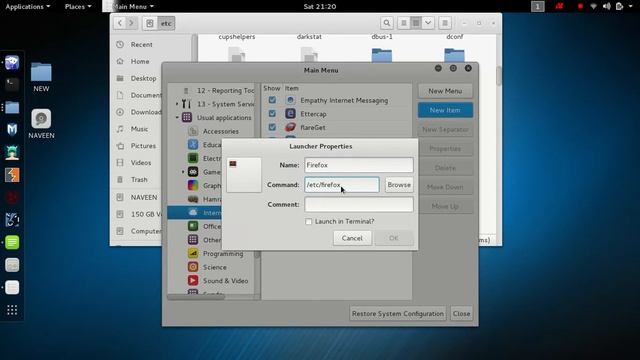Select 12 - Reporting Tools in the tree
Screen dimensions: 640x360
pyautogui.click(x=225, y=90)
